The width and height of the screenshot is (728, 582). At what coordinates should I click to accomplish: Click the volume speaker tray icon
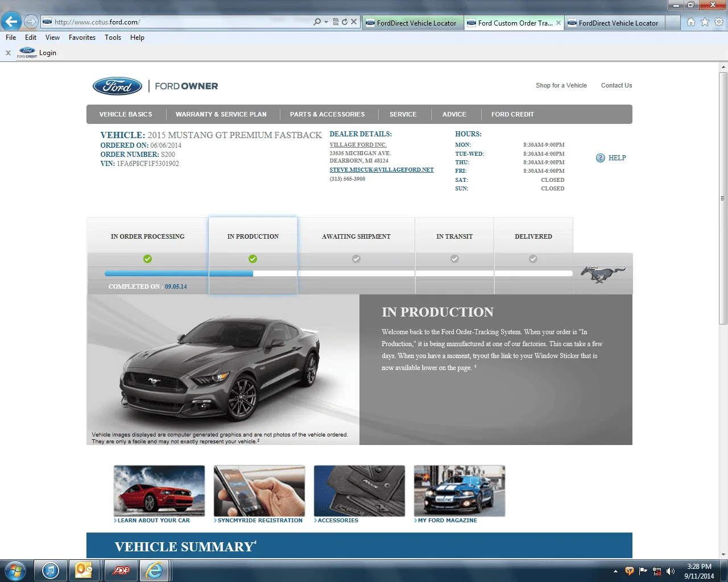[671, 571]
